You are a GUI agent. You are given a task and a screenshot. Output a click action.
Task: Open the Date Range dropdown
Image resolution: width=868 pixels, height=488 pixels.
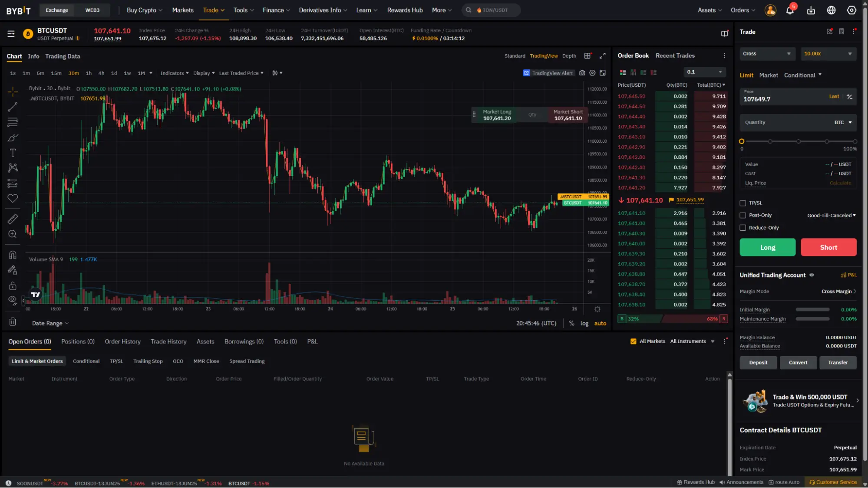50,323
